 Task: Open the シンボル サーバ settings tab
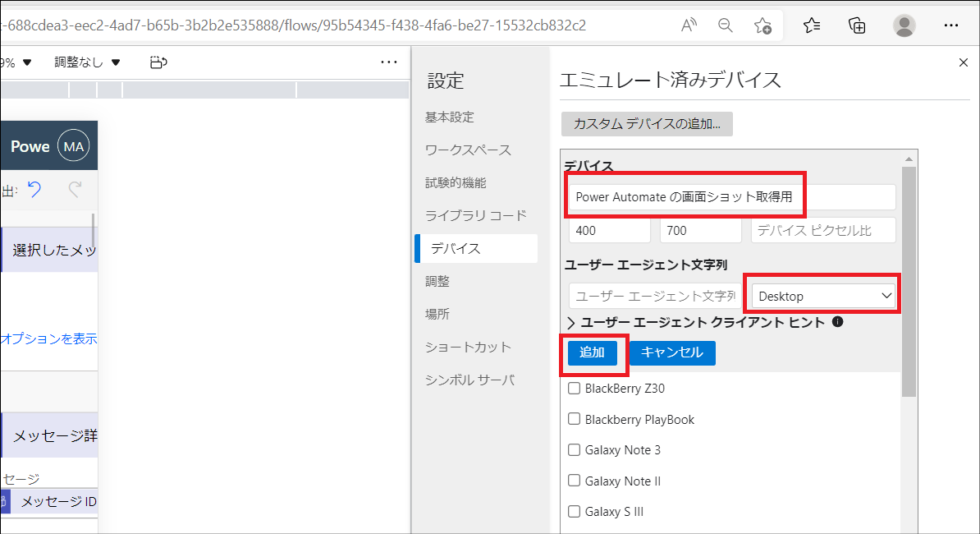[470, 380]
